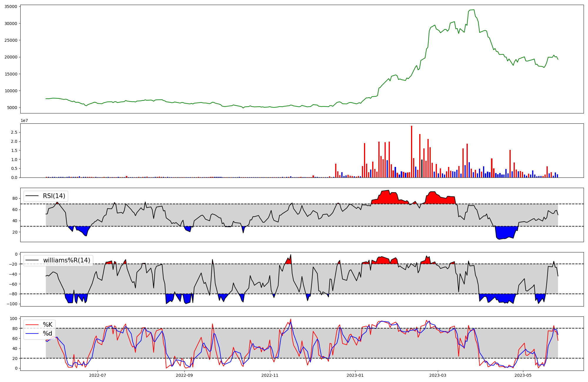Click the 2023-03 x-axis date label
Image resolution: width=588 pixels, height=382 pixels.
438,375
